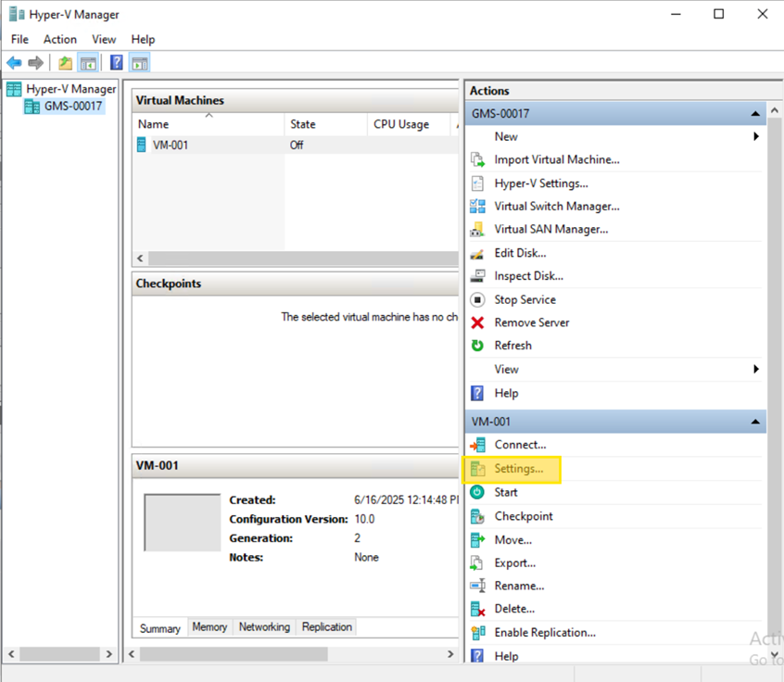Click the Connect... action for VM-001

(521, 445)
